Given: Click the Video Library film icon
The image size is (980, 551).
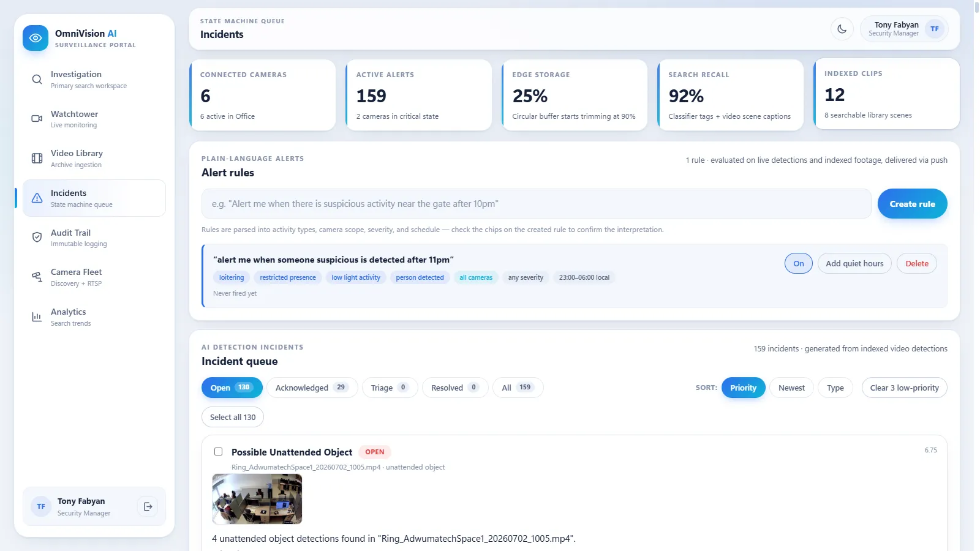Looking at the screenshot, I should [37, 159].
